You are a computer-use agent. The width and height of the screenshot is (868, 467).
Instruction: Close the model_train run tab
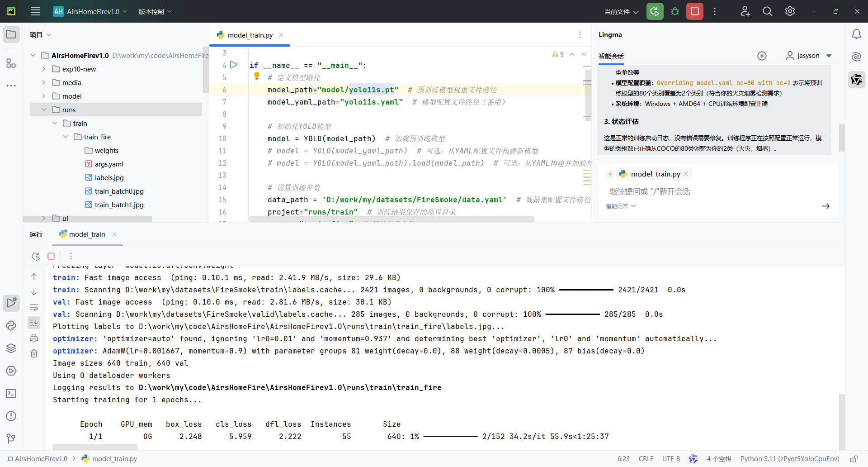pos(114,234)
